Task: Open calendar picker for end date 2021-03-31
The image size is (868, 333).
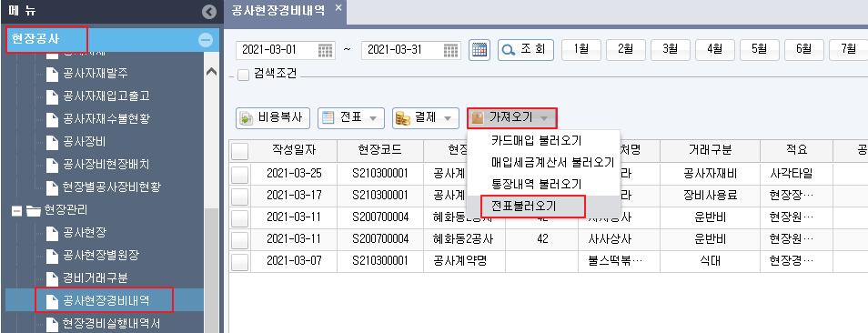Action: click(451, 50)
